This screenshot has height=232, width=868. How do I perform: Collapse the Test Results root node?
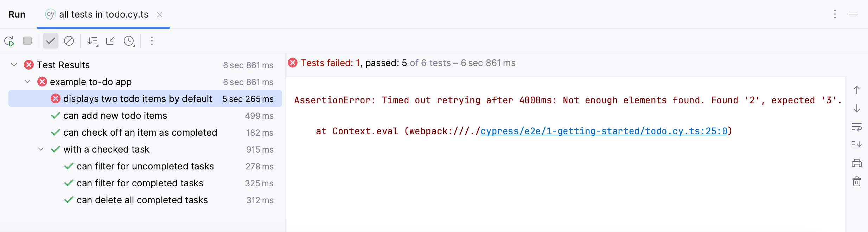[14, 65]
